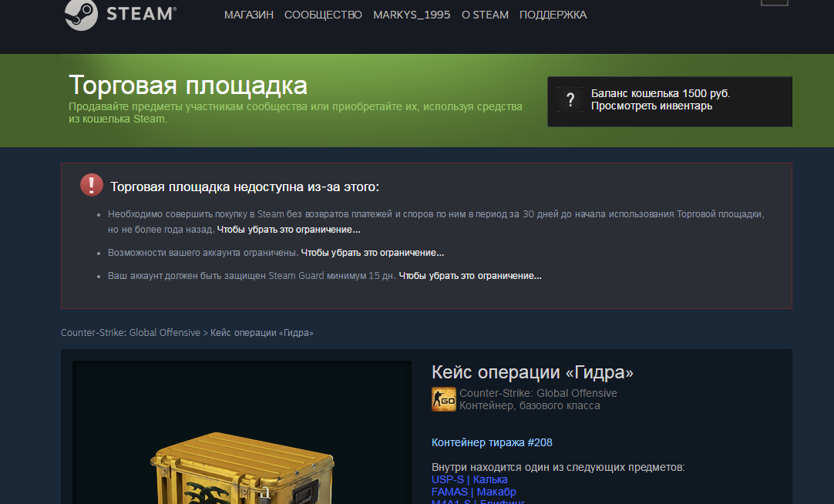Screen dimensions: 834x504
Task: Click the CS:GO game icon
Action: pyautogui.click(x=444, y=399)
